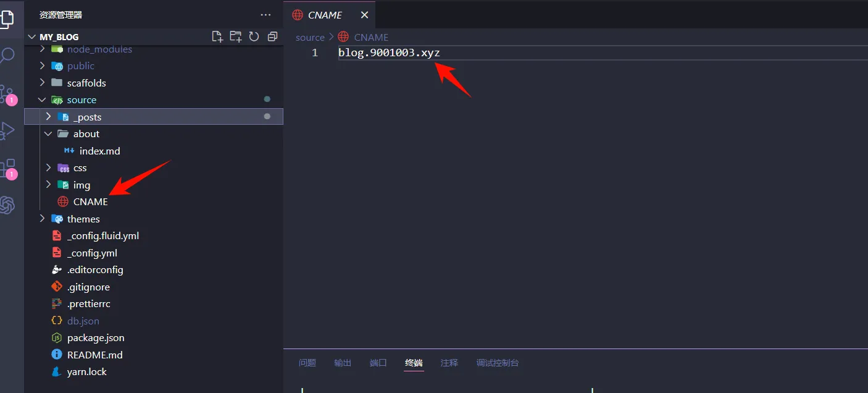Open the Extensions view icon
Image resolution: width=868 pixels, height=393 pixels.
click(8, 168)
